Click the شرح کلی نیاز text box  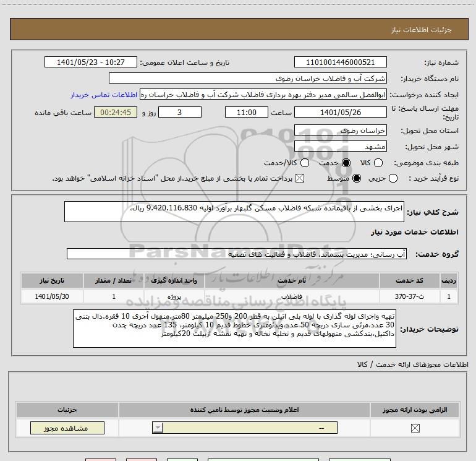pos(234,212)
